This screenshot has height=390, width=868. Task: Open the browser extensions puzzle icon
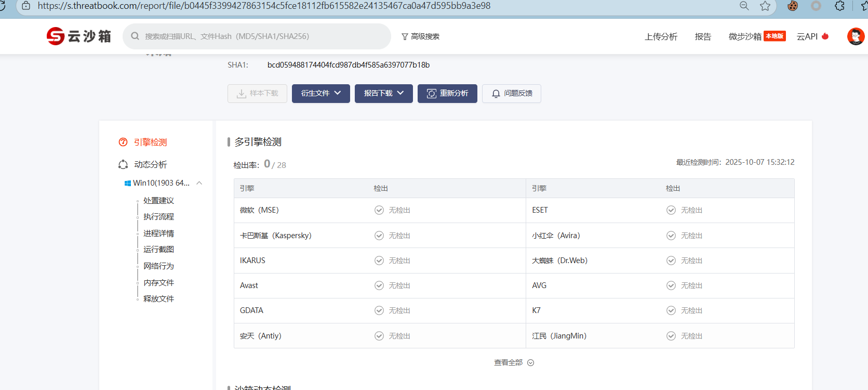840,6
